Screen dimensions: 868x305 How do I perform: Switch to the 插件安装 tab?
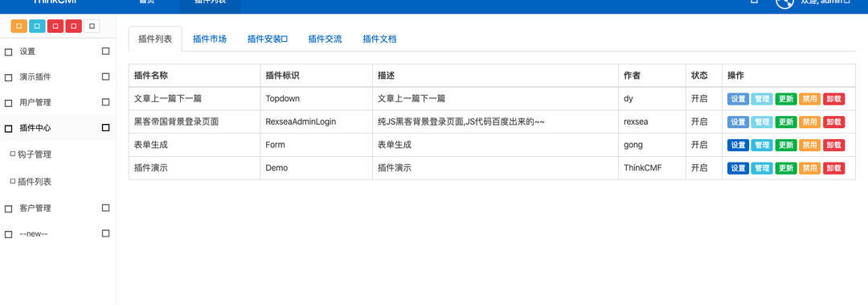(x=268, y=39)
